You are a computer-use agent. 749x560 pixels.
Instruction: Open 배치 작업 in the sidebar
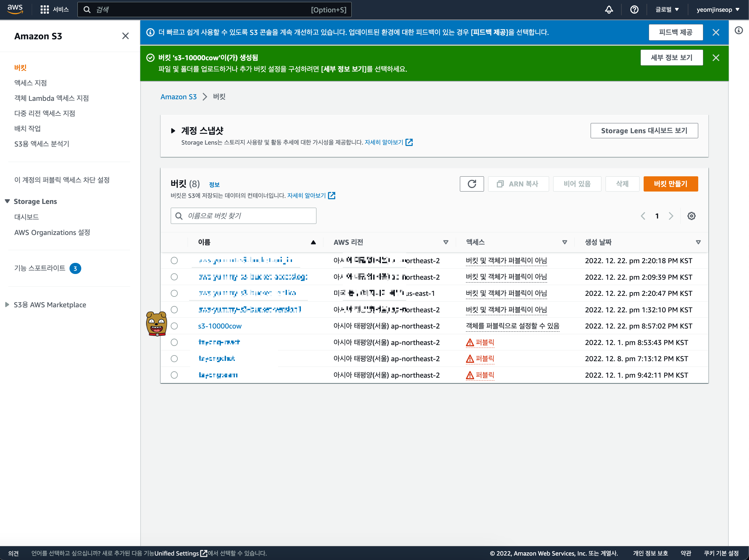click(27, 128)
